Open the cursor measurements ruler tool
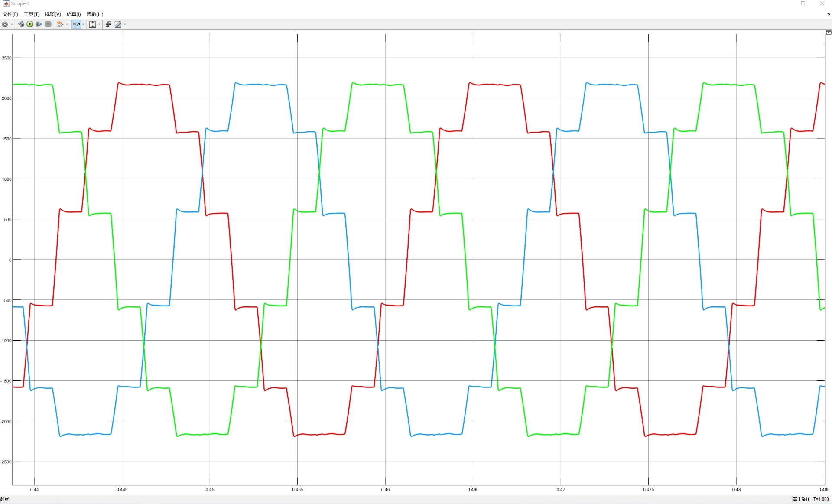The width and height of the screenshot is (832, 504). click(118, 24)
